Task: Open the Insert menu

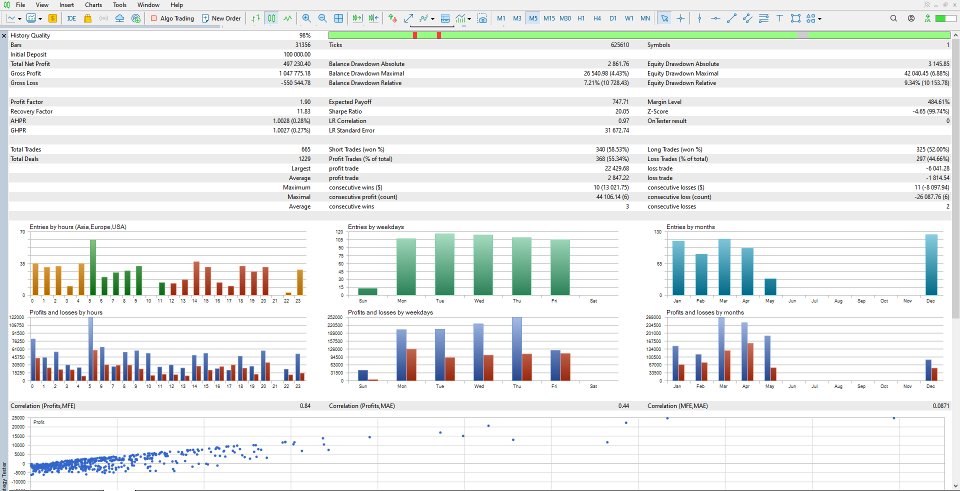Action: point(67,5)
